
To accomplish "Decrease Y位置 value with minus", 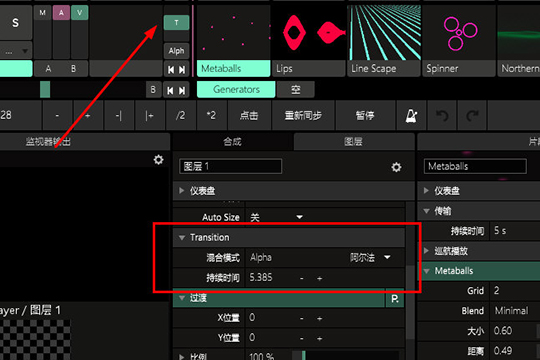I will click(302, 338).
